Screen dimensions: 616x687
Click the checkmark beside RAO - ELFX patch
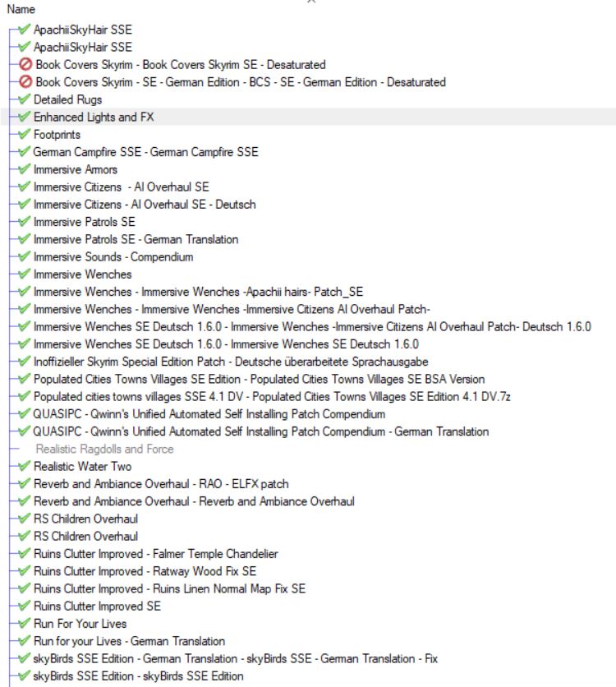coord(25,484)
